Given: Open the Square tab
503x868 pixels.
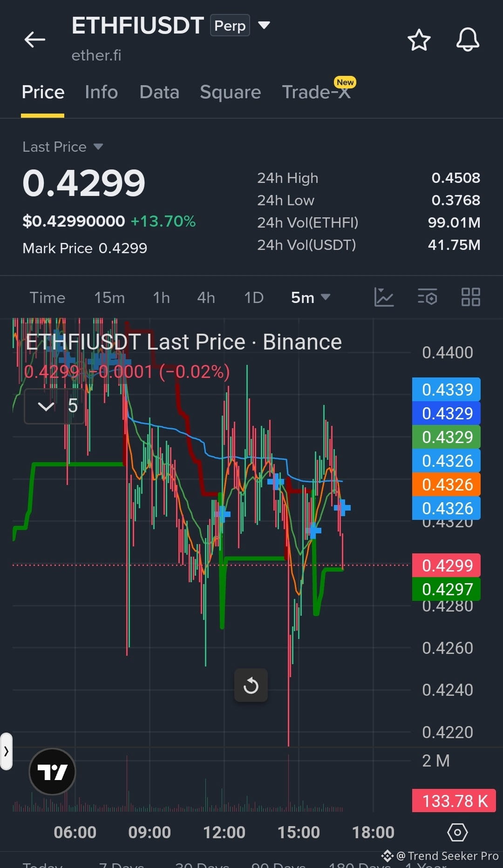Looking at the screenshot, I should click(x=231, y=92).
